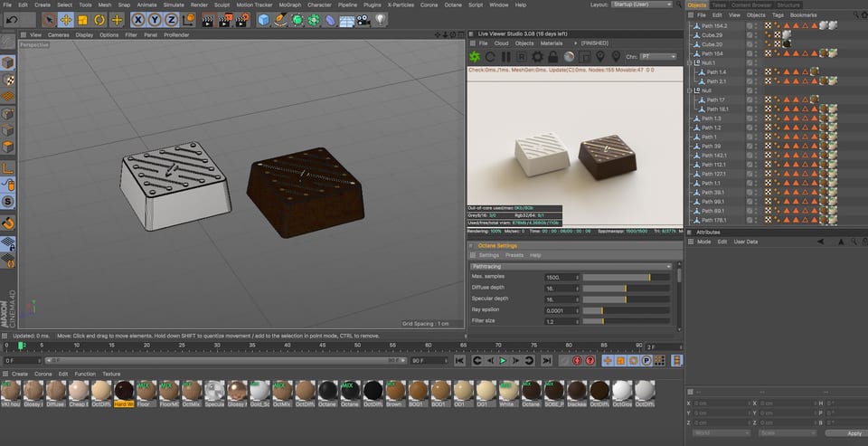Select the Hard Wood material thumbnail
Image resolution: width=868 pixels, height=446 pixels.
coord(125,390)
